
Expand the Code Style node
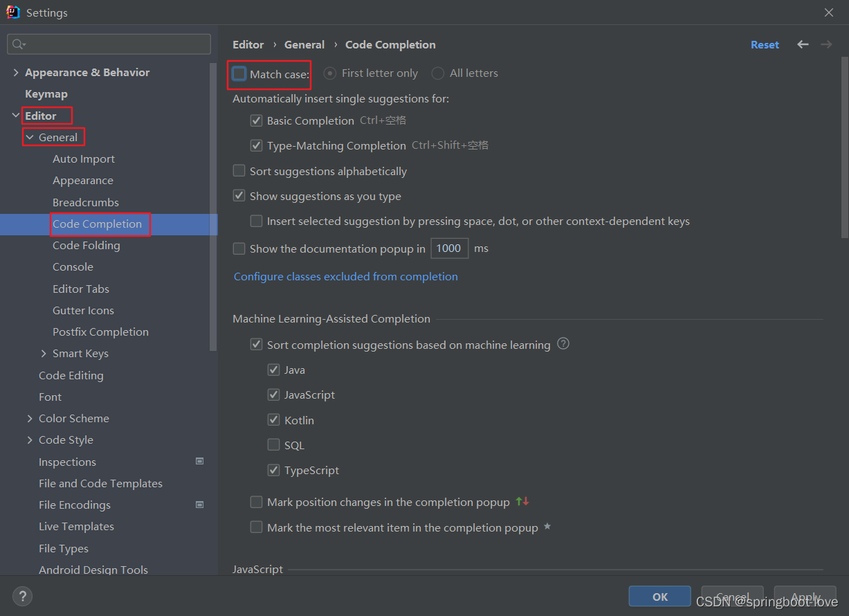coord(30,440)
